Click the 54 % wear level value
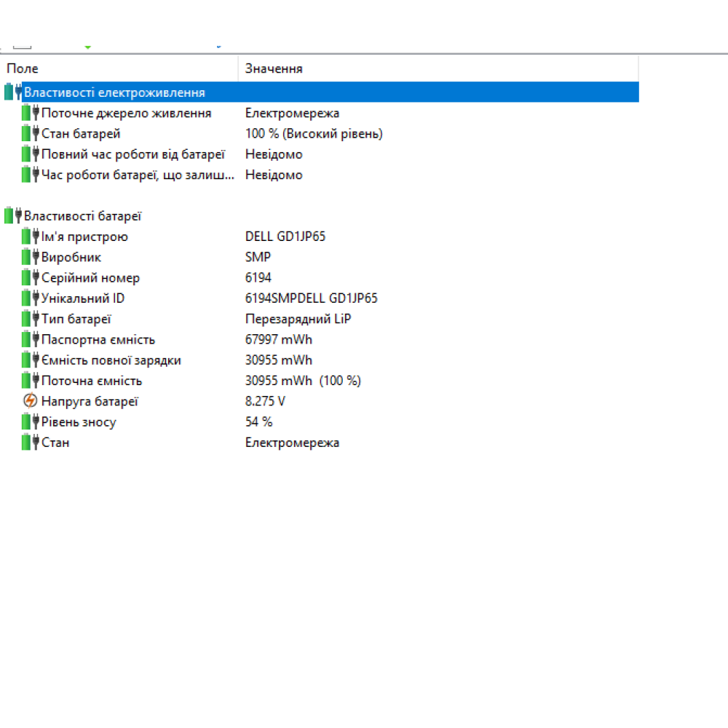Image resolution: width=728 pixels, height=728 pixels. coord(259,422)
